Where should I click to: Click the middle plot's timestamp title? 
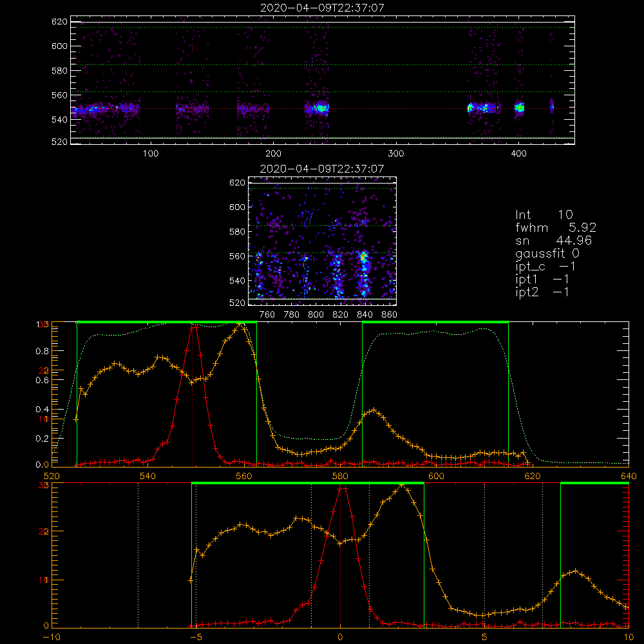[x=322, y=169]
